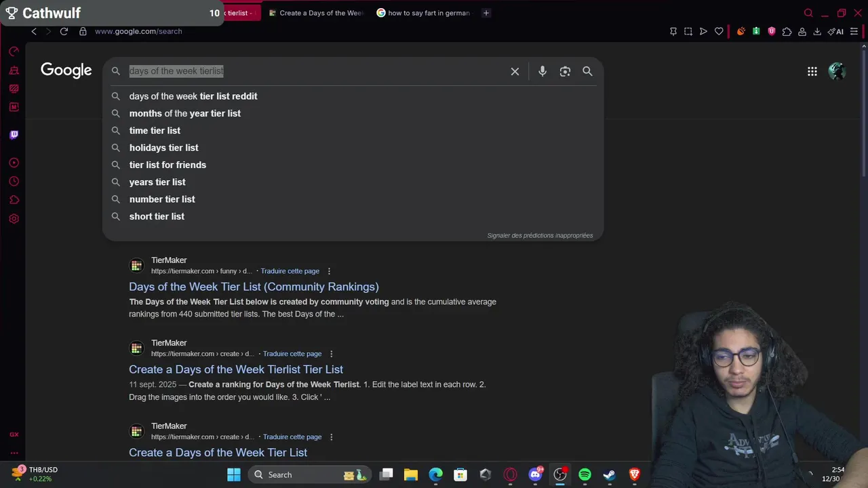
Task: Click the address bar lock icon
Action: (x=83, y=31)
